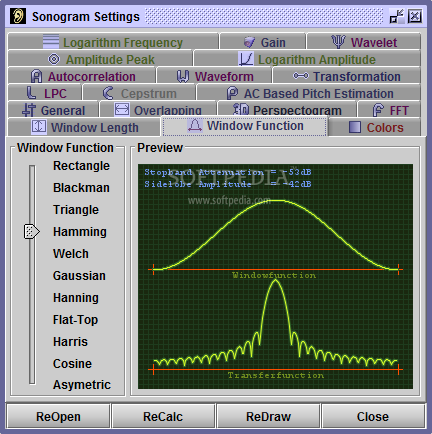Open the Waveform tab
Screen dimensions: 432x434
214,76
